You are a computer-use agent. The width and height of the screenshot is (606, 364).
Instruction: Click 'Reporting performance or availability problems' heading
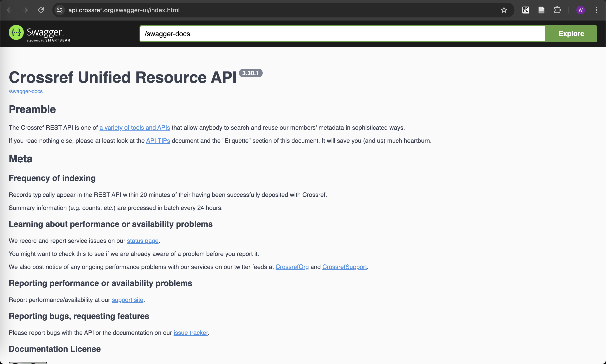(100, 283)
